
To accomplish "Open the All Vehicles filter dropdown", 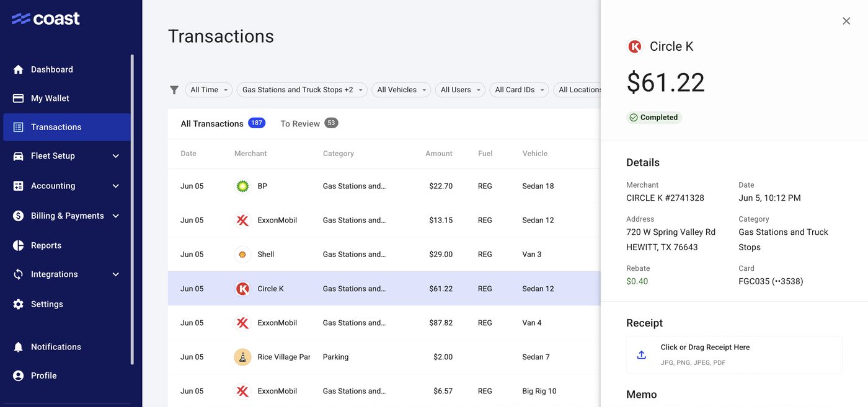I will [401, 90].
